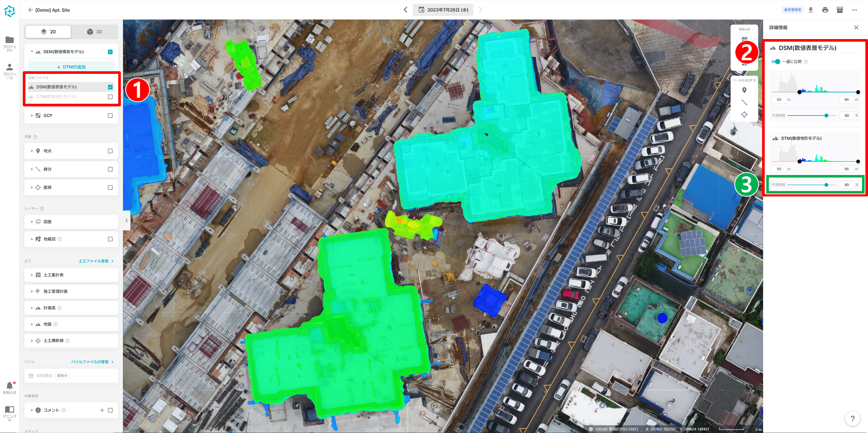Switch to the 3D view tab
The image size is (868, 433).
click(x=94, y=32)
